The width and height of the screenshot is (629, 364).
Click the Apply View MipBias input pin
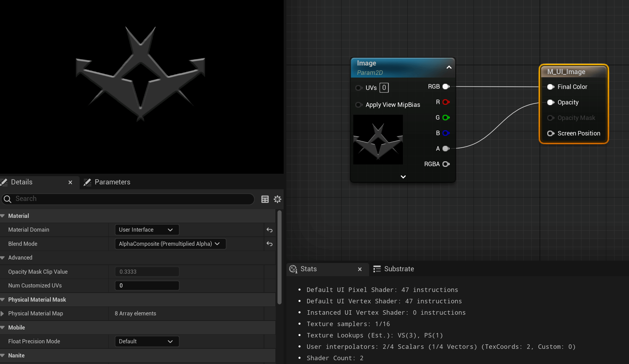click(x=358, y=105)
